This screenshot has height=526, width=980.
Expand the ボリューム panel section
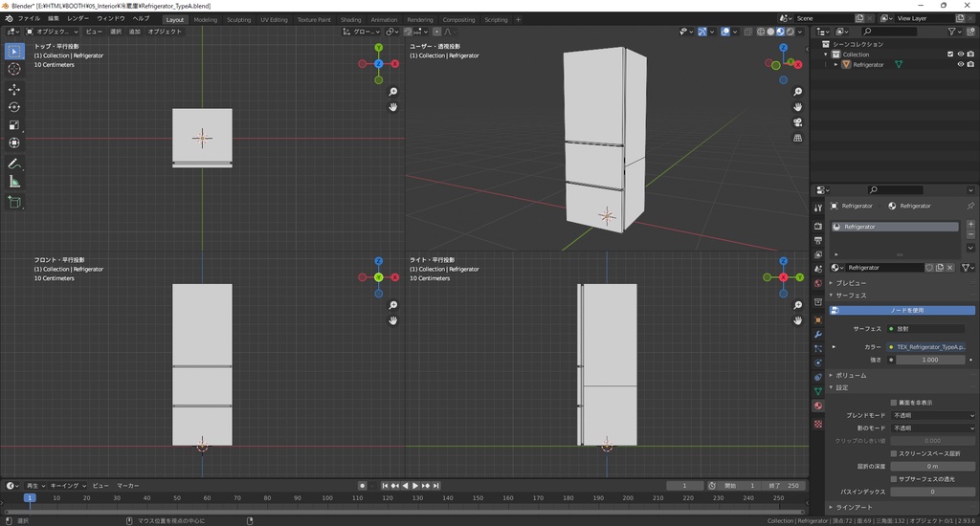coord(852,376)
